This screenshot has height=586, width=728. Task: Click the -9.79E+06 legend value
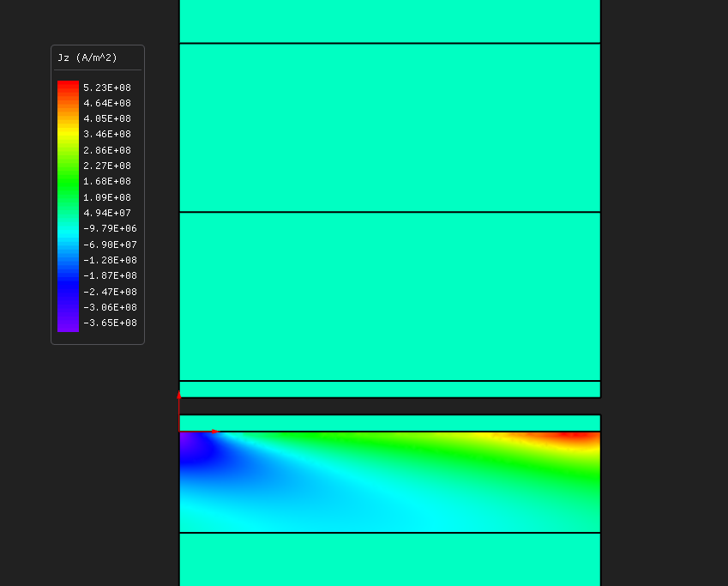(110, 228)
